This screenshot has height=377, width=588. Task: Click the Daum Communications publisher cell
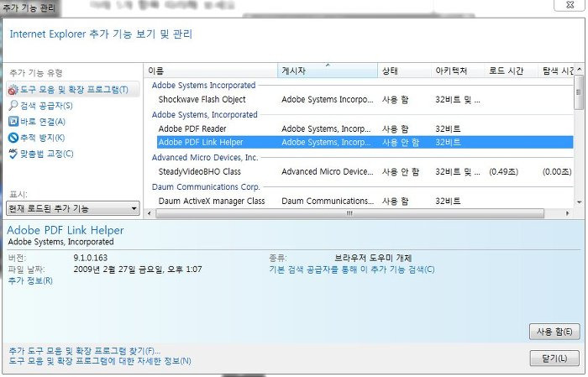pos(328,201)
